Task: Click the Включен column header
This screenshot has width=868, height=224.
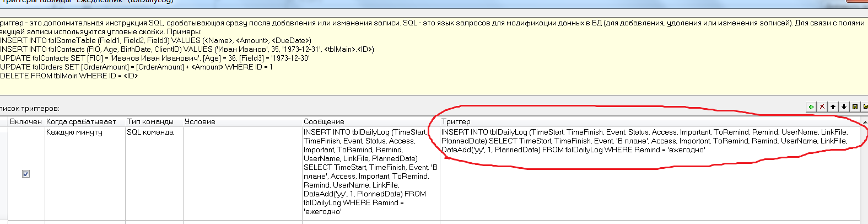Action: coord(25,121)
